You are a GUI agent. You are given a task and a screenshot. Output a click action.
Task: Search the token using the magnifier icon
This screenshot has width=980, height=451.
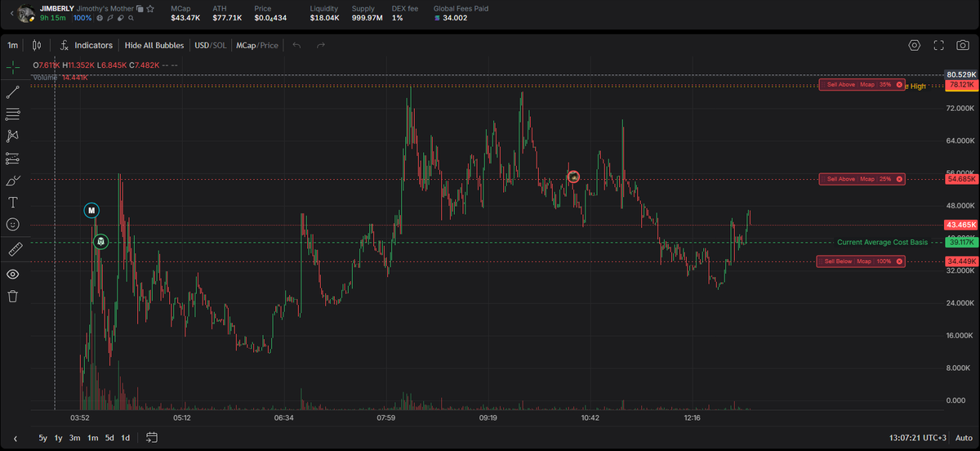pyautogui.click(x=131, y=17)
